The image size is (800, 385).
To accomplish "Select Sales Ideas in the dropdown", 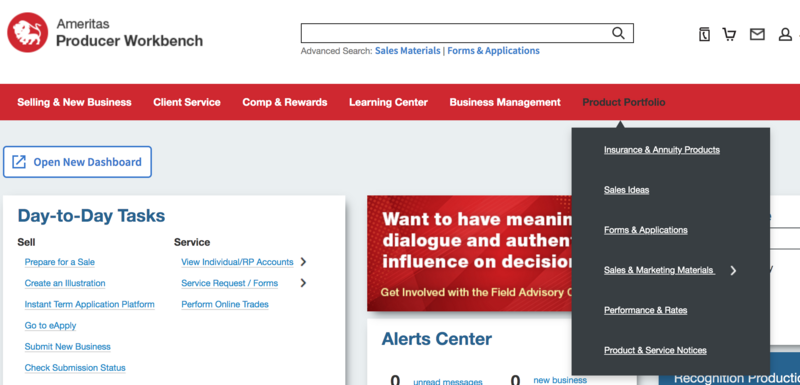I will click(x=627, y=190).
